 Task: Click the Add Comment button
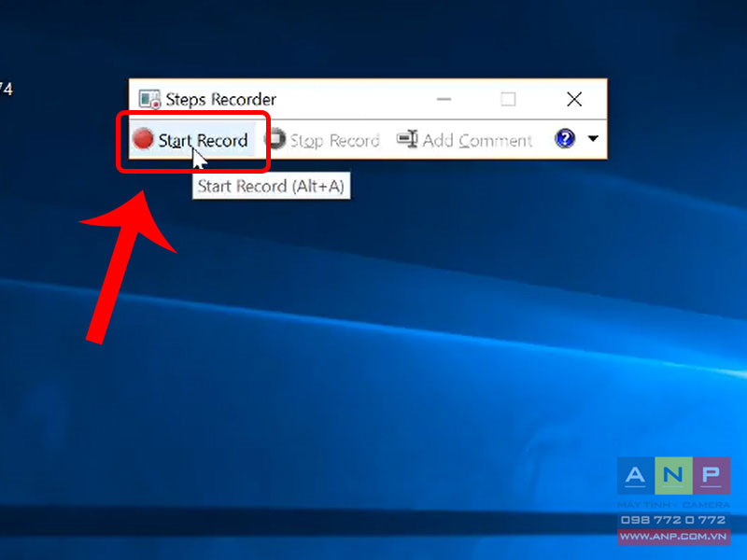[464, 140]
